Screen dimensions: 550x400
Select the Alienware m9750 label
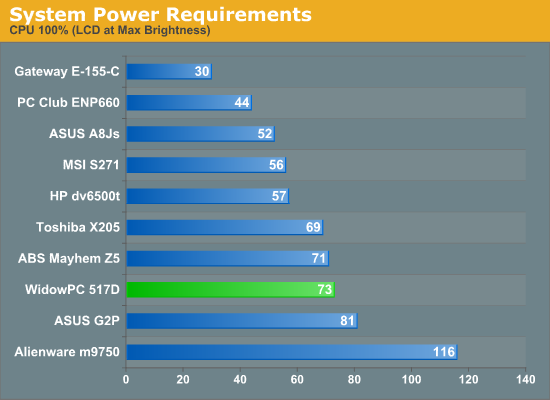coord(67,352)
